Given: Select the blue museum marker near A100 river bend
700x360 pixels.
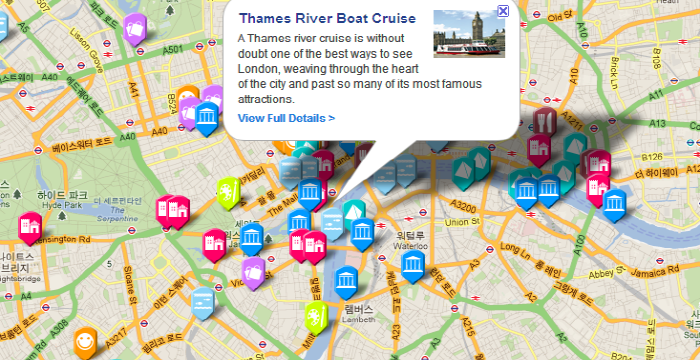Looking at the screenshot, I should [615, 204].
